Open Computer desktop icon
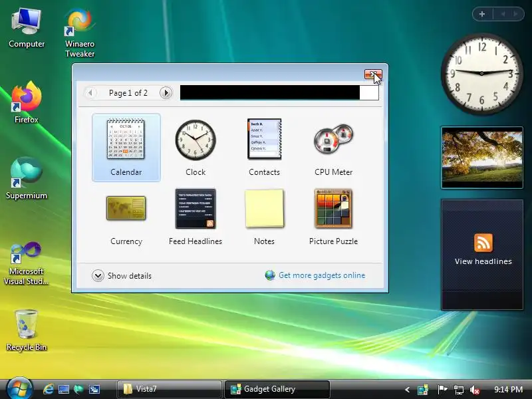Image resolution: width=532 pixels, height=399 pixels. 27,29
